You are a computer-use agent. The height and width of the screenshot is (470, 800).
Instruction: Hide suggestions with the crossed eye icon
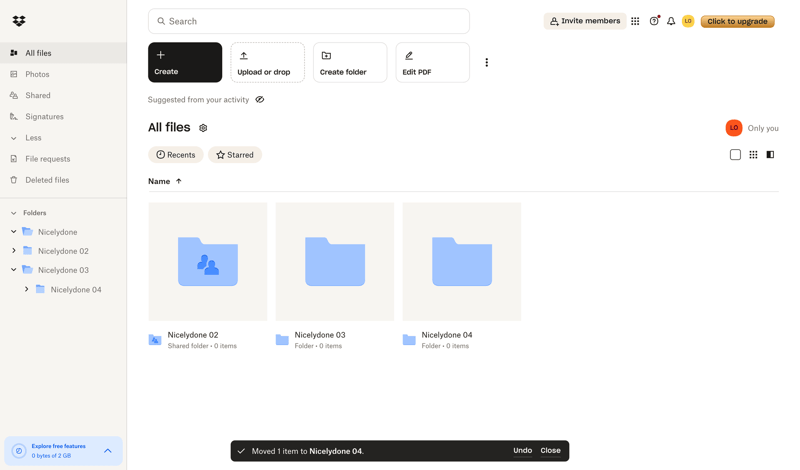[260, 100]
